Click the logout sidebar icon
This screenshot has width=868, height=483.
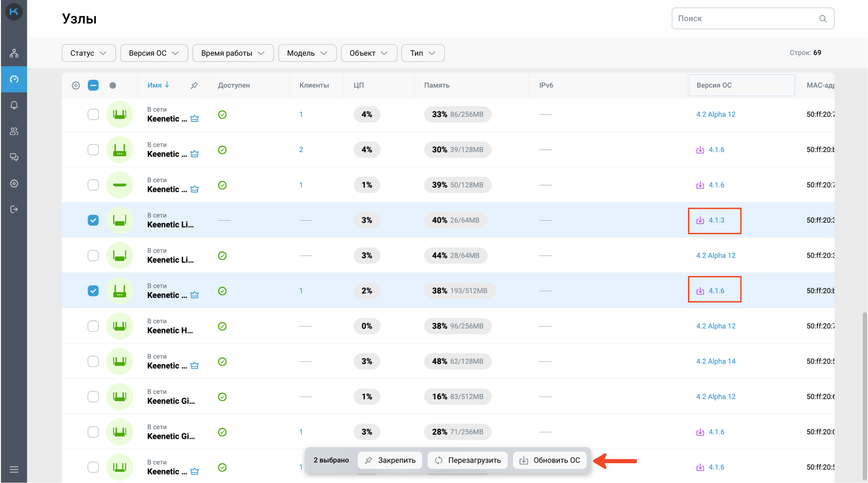pyautogui.click(x=14, y=209)
